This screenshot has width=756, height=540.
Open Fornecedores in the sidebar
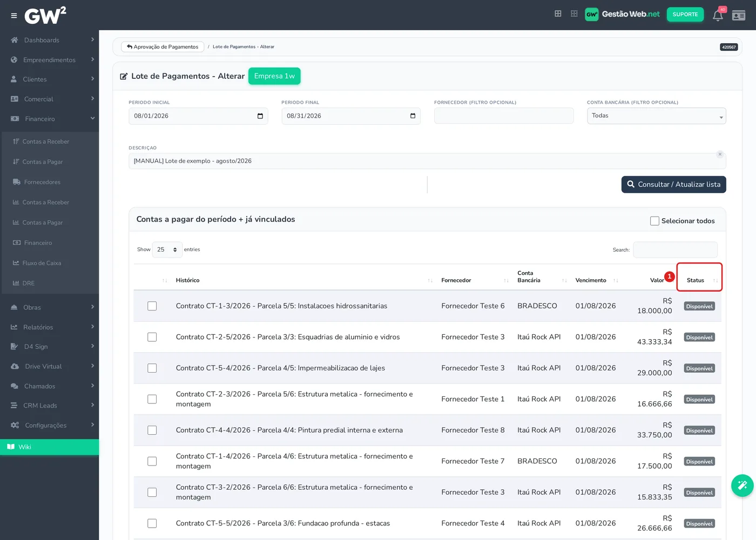pos(42,182)
